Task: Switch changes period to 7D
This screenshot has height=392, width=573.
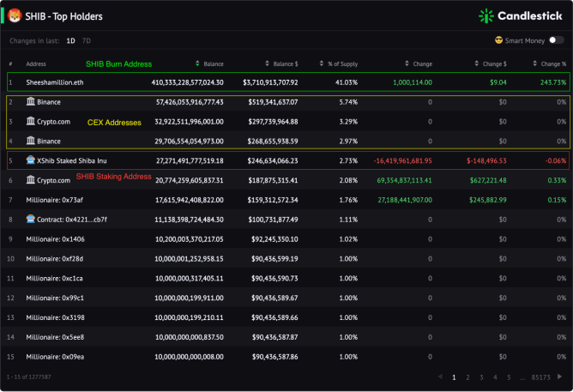Action: 87,40
